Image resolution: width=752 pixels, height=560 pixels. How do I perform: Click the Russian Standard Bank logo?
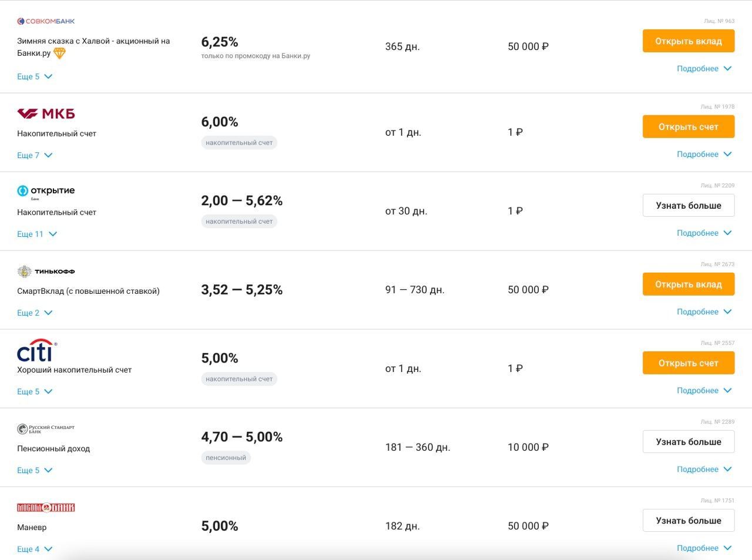pos(46,429)
